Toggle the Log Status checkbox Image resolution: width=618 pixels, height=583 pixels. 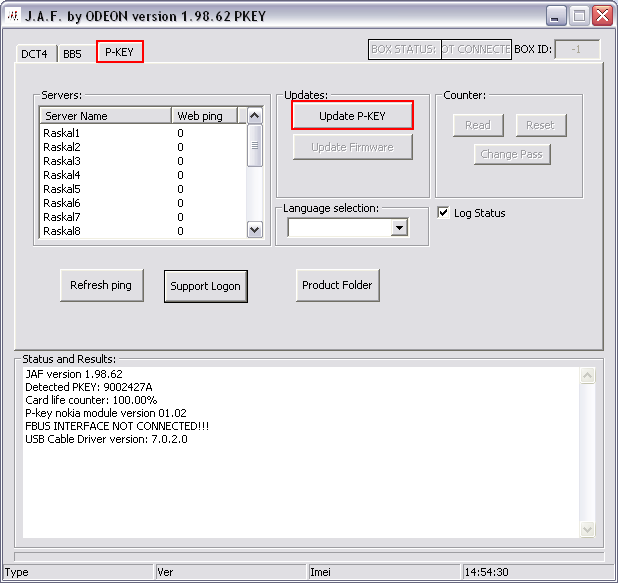coord(443,213)
